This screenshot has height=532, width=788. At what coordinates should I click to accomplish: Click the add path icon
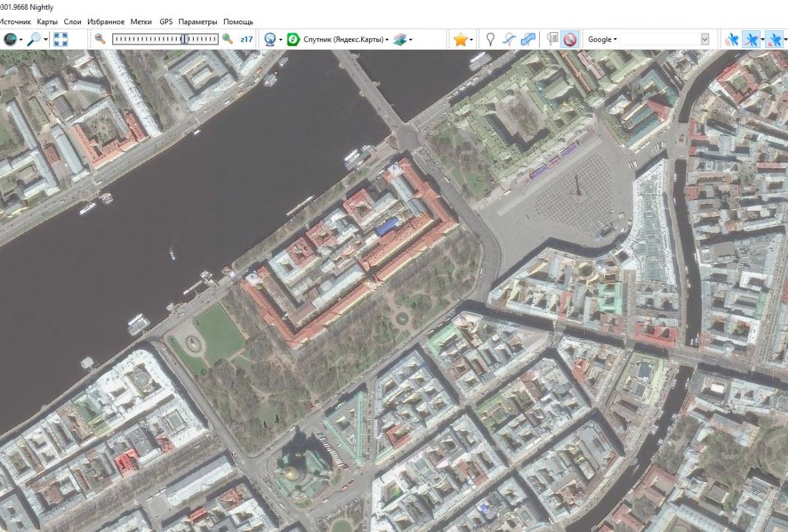509,39
